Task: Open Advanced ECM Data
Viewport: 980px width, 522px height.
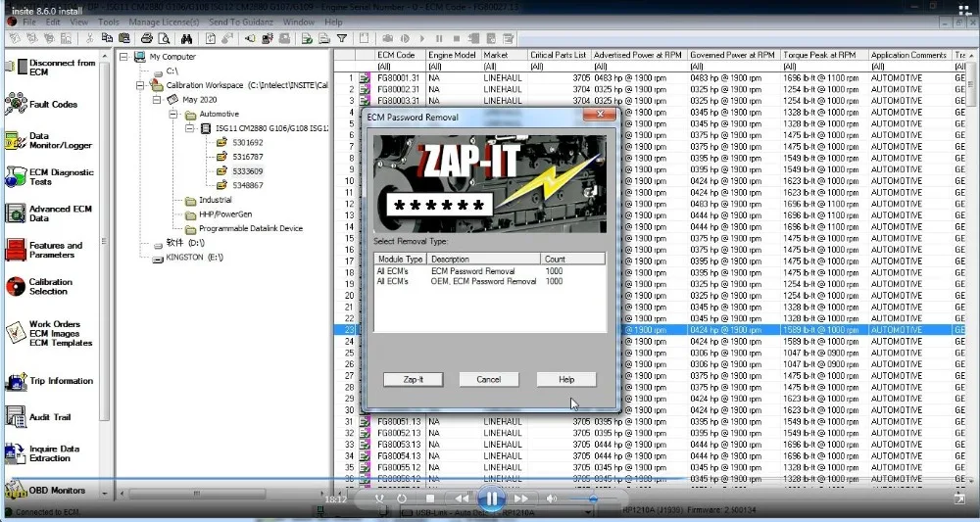Action: pos(48,214)
